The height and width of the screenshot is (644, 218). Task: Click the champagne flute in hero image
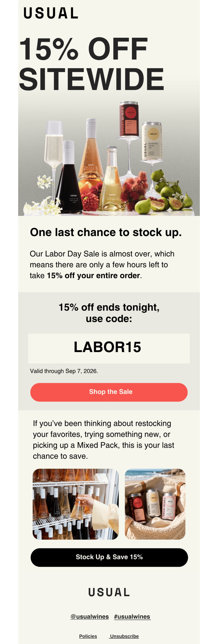(54, 160)
